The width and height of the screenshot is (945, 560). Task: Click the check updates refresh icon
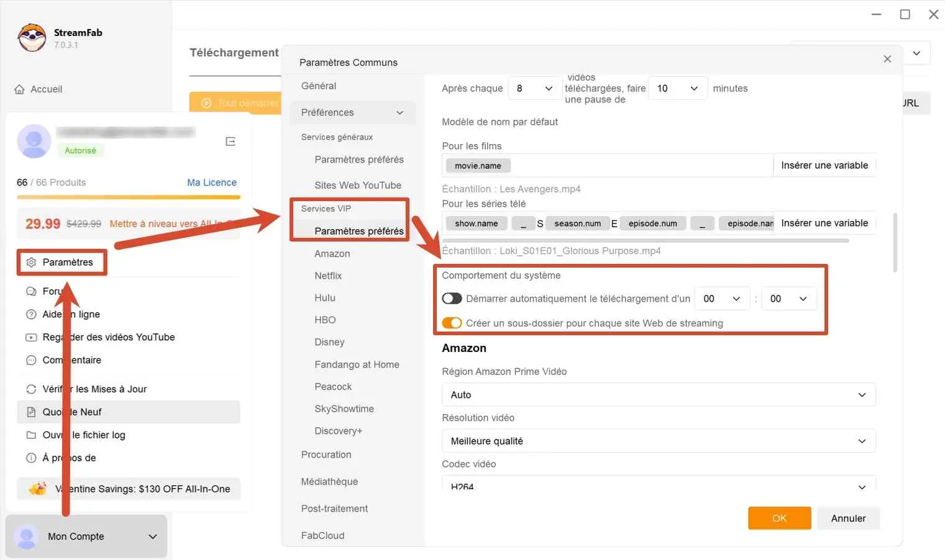pyautogui.click(x=31, y=389)
